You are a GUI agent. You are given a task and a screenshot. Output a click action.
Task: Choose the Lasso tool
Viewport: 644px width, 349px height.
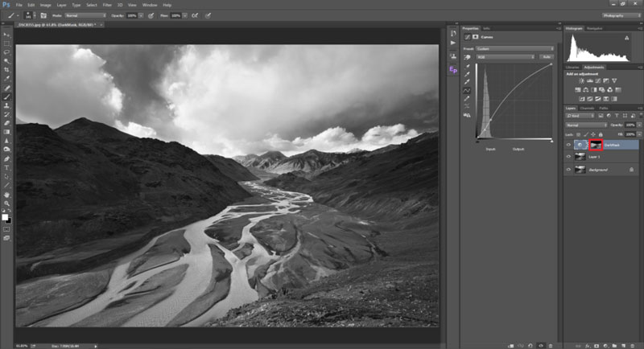(x=7, y=52)
